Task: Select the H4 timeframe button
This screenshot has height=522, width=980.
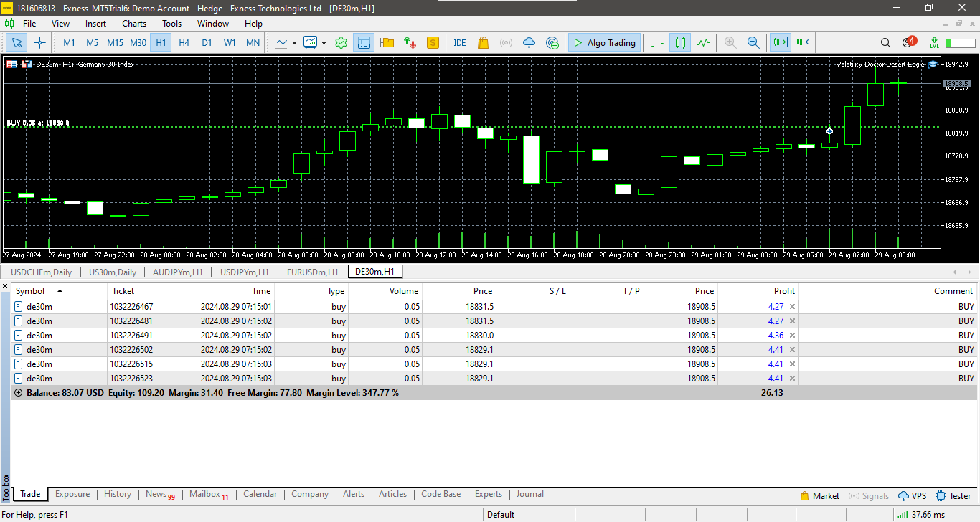Action: click(x=184, y=43)
